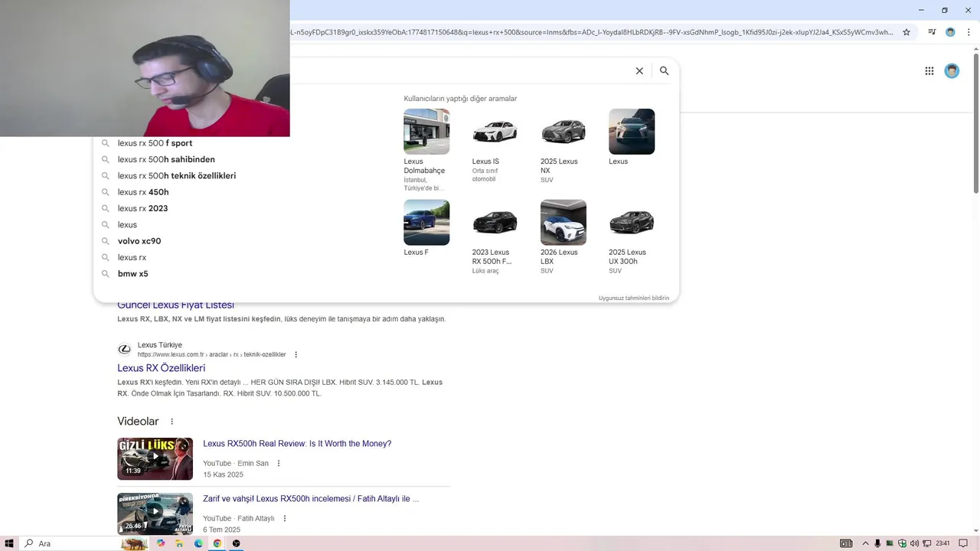This screenshot has width=980, height=551.
Task: Open the notification center icon
Action: (963, 543)
